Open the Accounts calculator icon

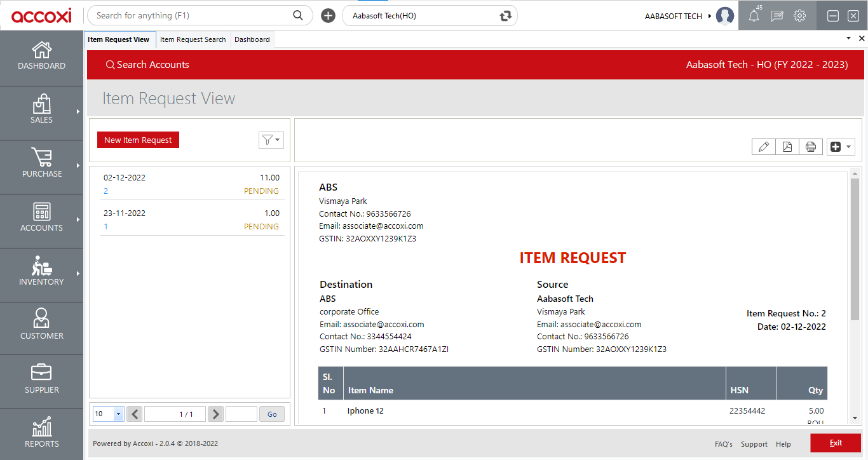tap(41, 212)
